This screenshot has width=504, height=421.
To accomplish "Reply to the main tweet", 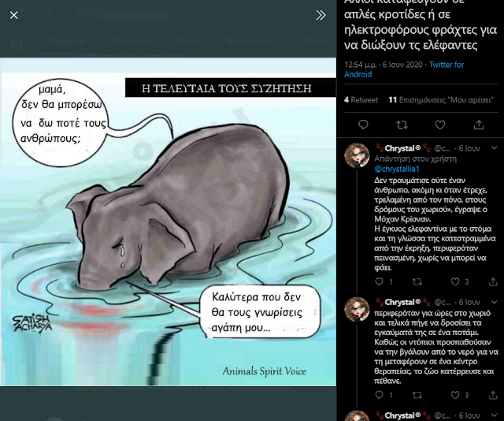I will point(363,125).
